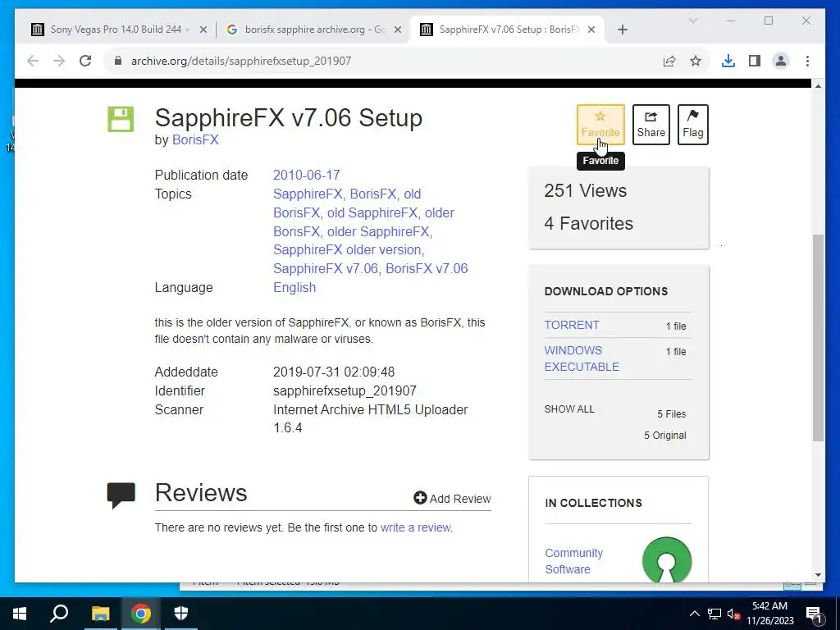
Task: Close the Google search tab
Action: pos(398,30)
